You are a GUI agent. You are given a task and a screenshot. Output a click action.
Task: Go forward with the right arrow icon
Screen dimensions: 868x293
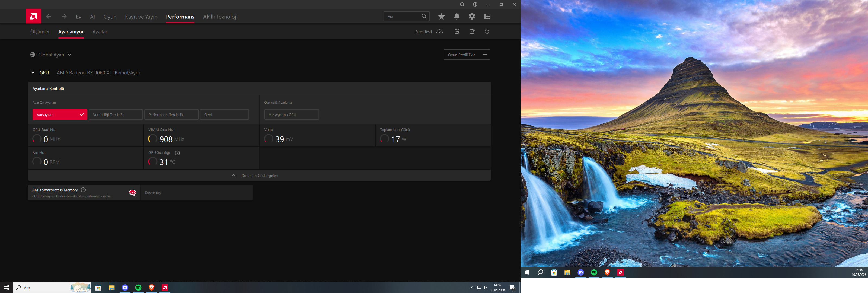(x=64, y=16)
